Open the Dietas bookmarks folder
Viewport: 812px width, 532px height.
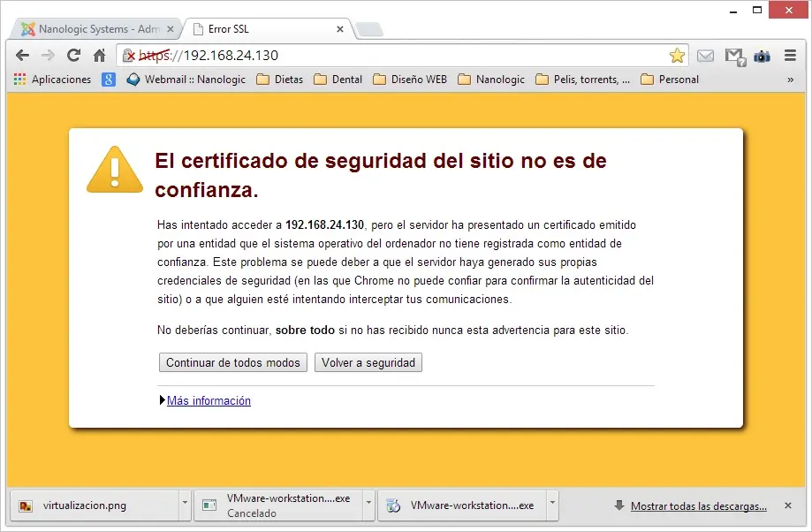(279, 80)
